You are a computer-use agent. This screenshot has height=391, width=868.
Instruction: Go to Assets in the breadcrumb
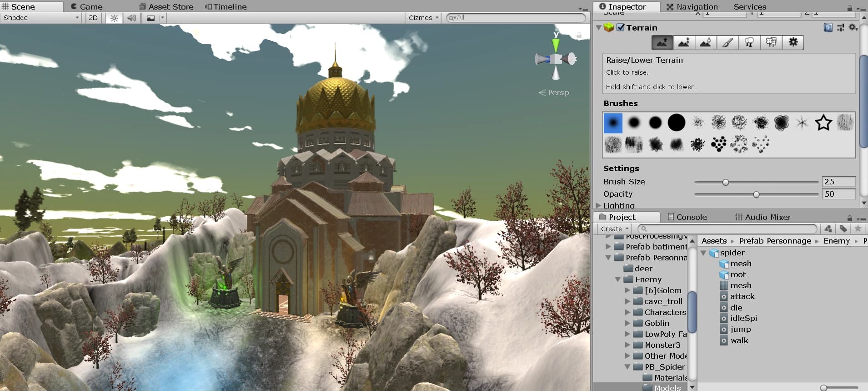click(x=714, y=241)
